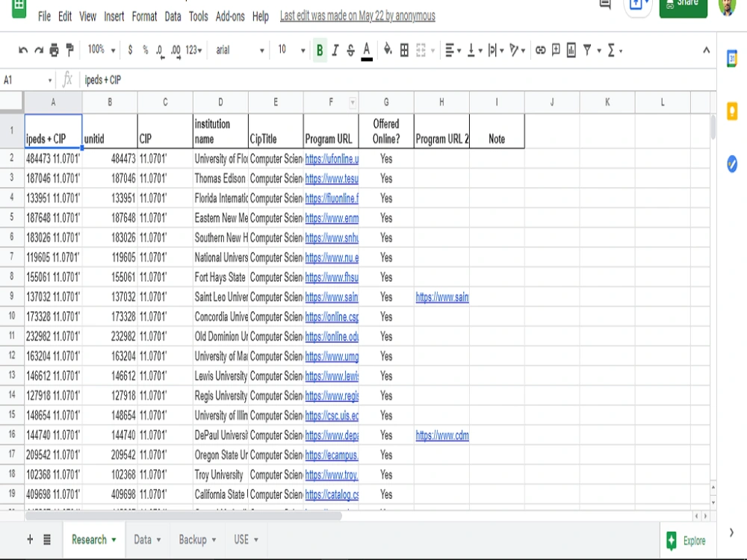This screenshot has width=747, height=560.
Task: Open the View menu
Action: (x=87, y=16)
